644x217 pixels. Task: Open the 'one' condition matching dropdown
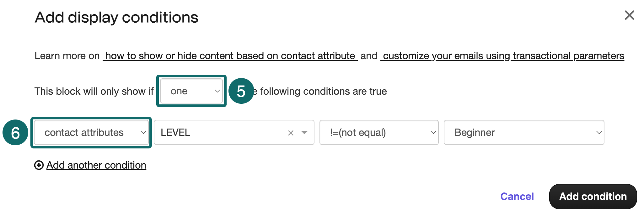tap(191, 91)
